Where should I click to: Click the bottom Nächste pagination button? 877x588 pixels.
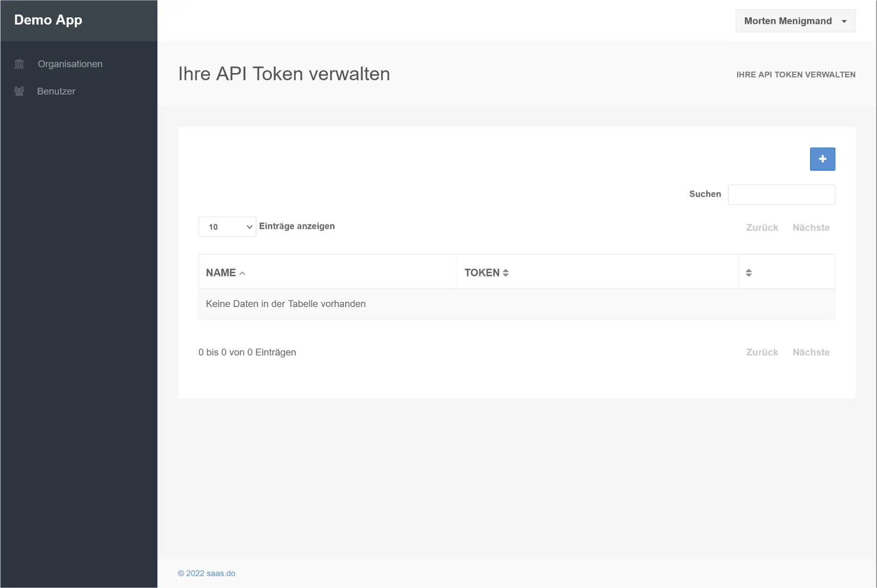point(811,352)
